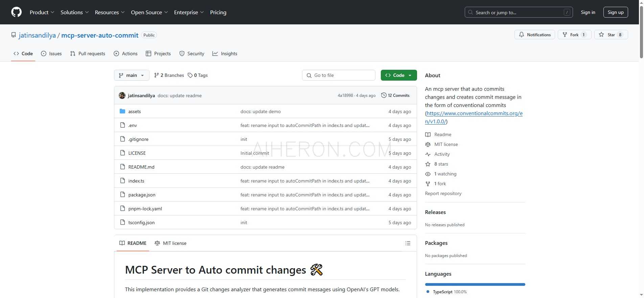644x298 pixels.
Task: Open the README outline list icon
Action: pyautogui.click(x=408, y=243)
